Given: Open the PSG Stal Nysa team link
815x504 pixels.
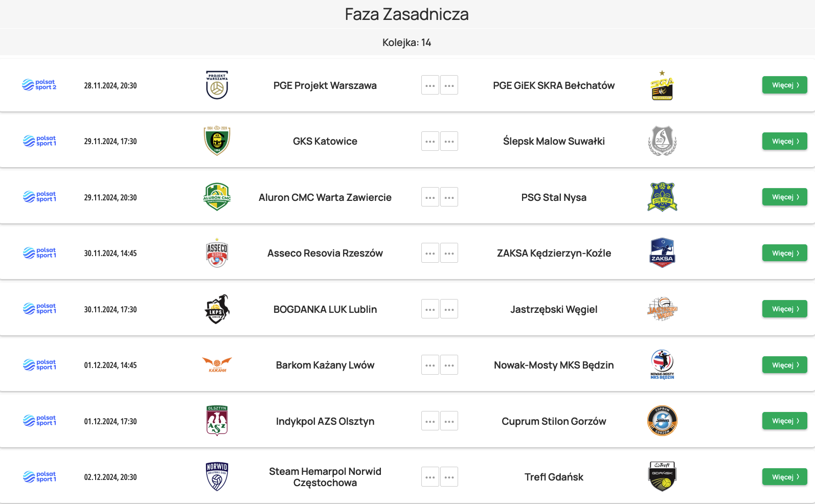Looking at the screenshot, I should pos(554,197).
